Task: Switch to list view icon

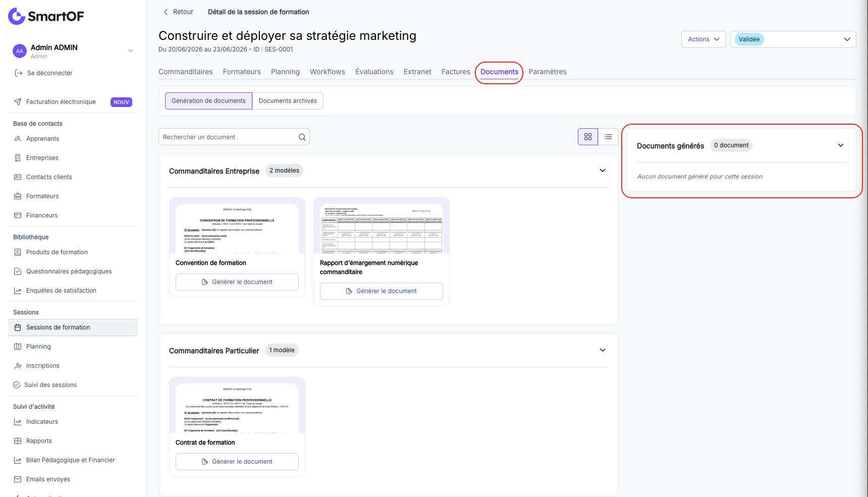Action: [x=608, y=137]
